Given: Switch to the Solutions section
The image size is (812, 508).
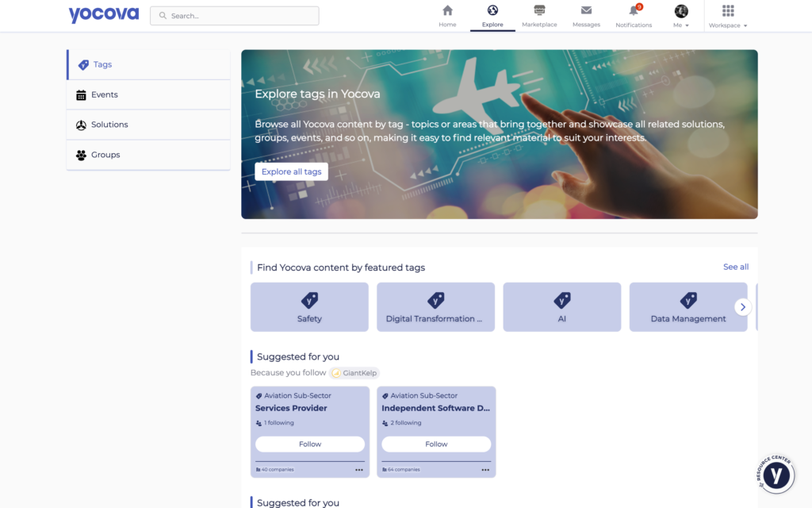Looking at the screenshot, I should pos(148,125).
